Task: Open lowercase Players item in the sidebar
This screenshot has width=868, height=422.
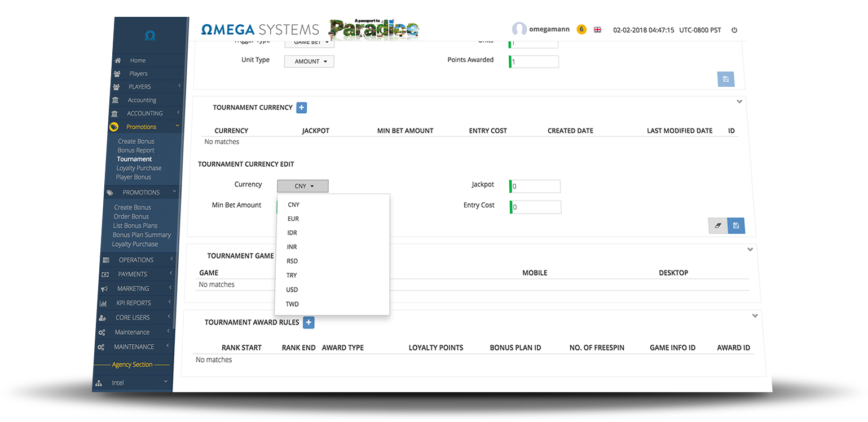Action: (x=138, y=74)
